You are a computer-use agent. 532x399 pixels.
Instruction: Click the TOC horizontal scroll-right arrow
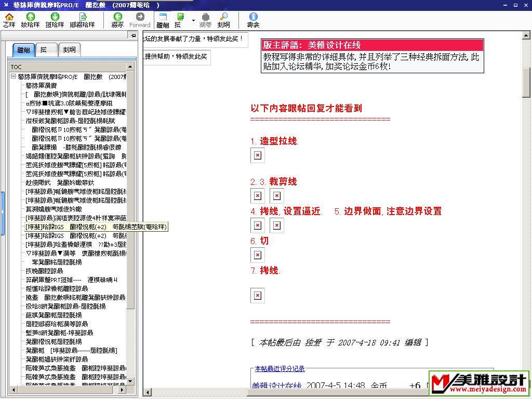[123, 390]
